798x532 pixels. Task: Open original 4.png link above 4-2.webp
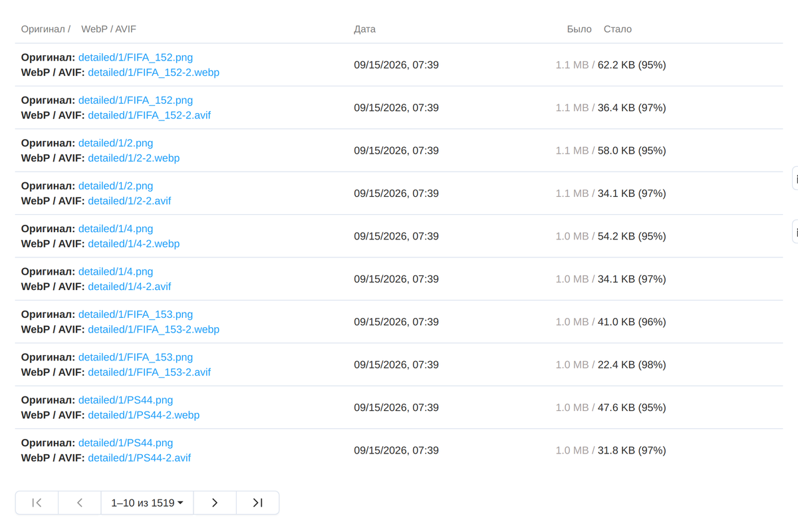116,229
